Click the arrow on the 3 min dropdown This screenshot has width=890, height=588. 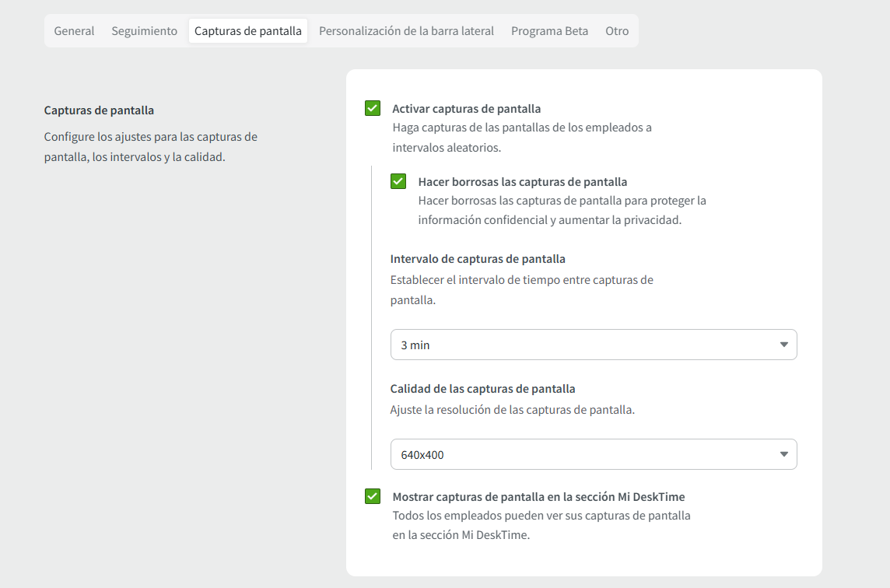point(783,345)
